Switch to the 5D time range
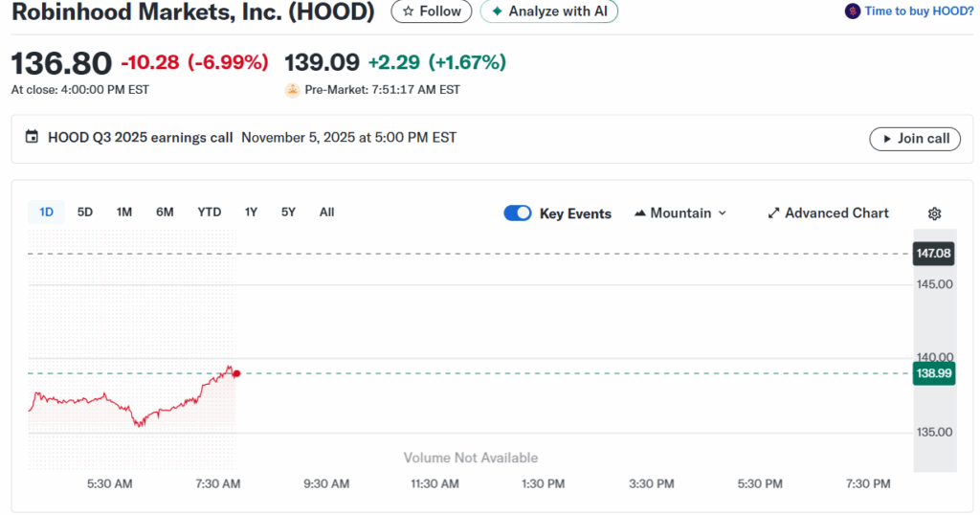Viewport: 980px width, 515px height. pos(85,213)
